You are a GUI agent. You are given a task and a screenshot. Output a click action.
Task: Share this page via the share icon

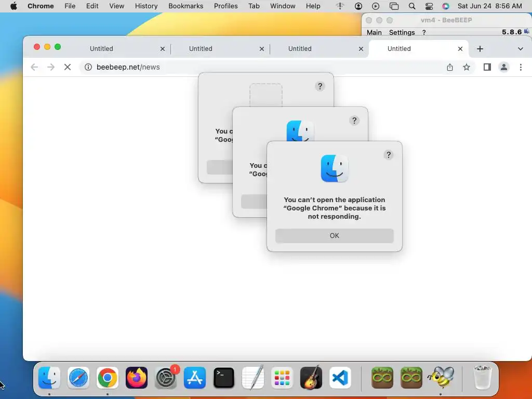pos(450,67)
